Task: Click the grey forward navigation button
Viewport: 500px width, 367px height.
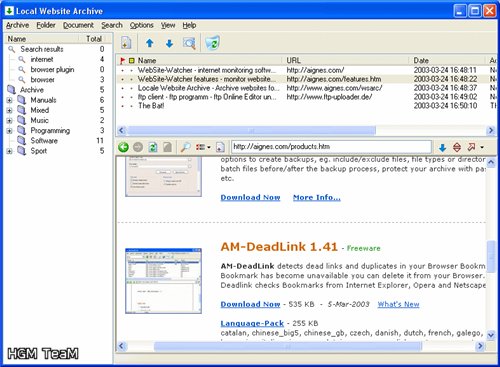Action: pos(138,147)
